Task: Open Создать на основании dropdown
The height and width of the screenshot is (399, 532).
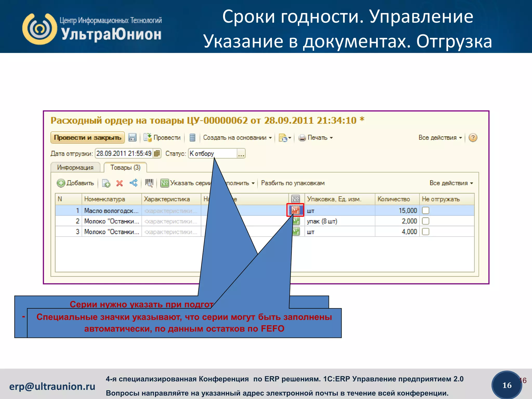Action: (237, 137)
